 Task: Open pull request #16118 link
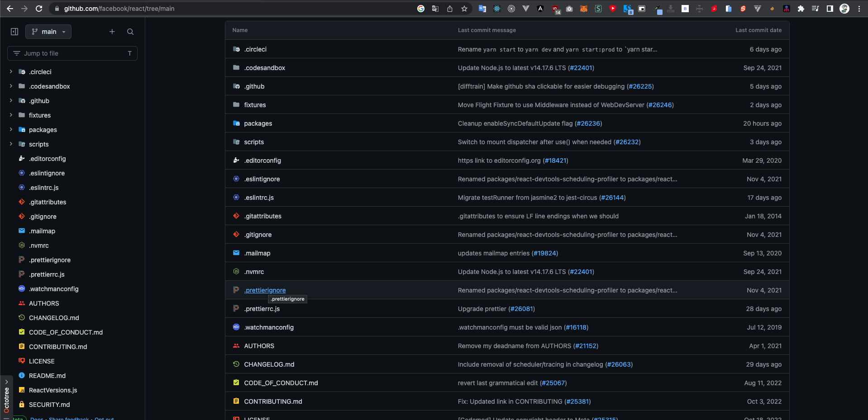576,327
